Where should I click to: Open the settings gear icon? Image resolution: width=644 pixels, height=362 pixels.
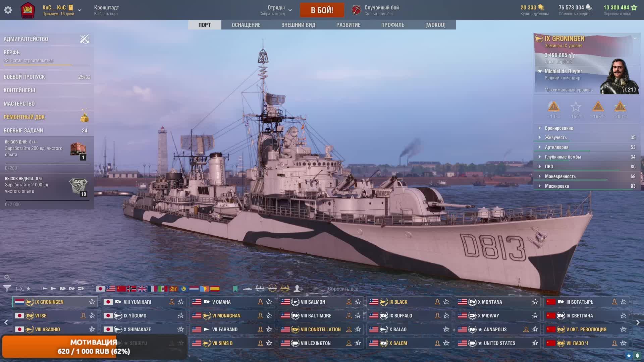(8, 10)
